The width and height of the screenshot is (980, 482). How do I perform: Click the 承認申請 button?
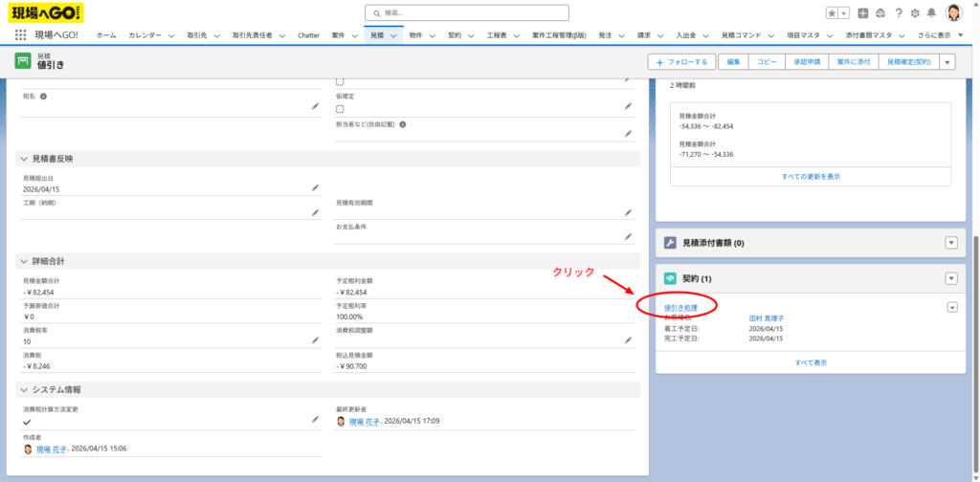pyautogui.click(x=805, y=61)
